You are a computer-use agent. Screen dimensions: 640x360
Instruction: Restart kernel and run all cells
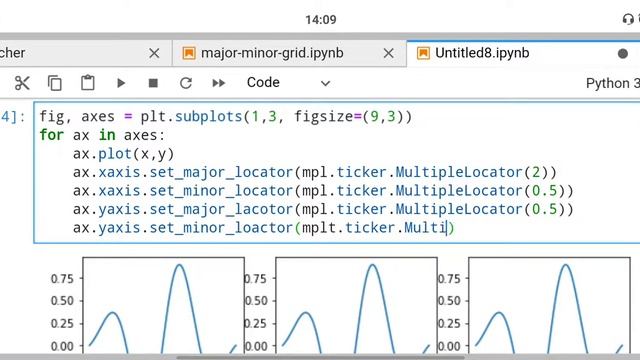tap(219, 83)
